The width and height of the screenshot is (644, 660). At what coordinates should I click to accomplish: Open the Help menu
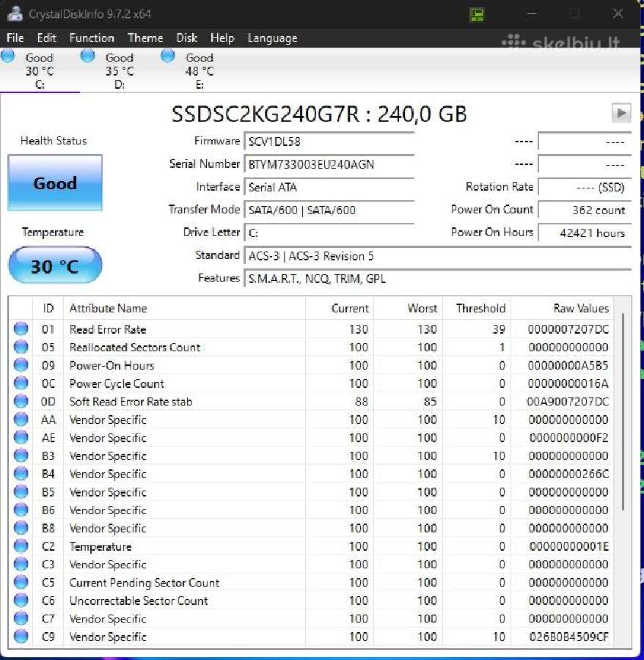222,38
